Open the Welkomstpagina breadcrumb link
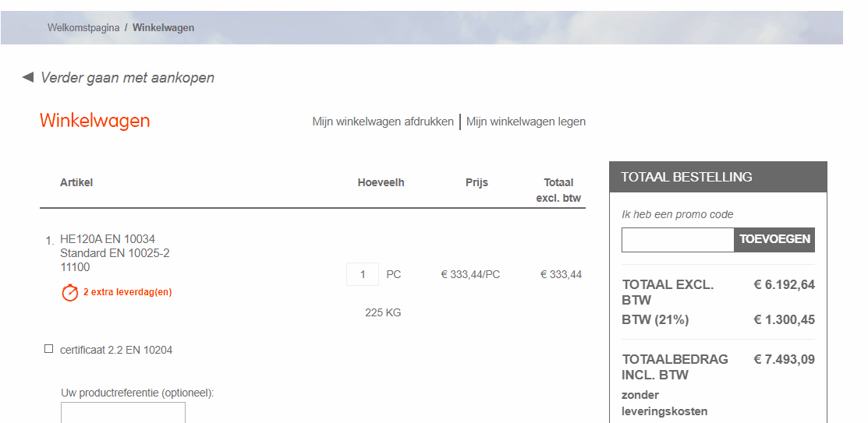 pos(83,28)
